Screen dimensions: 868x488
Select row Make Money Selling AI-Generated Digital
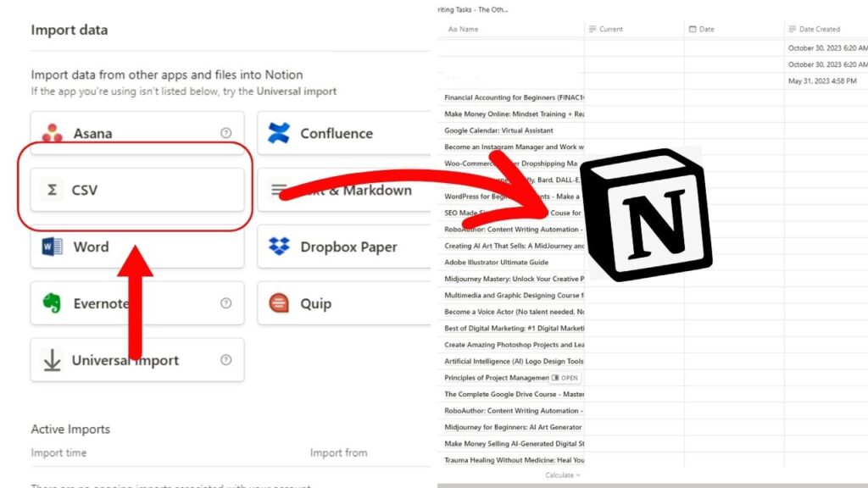(x=514, y=444)
